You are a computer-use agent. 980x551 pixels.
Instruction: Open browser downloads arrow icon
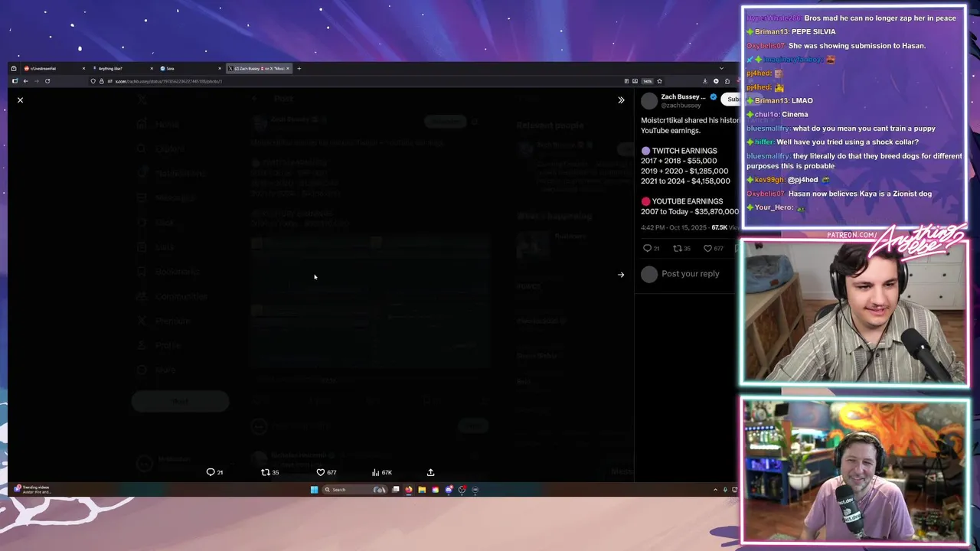click(705, 81)
